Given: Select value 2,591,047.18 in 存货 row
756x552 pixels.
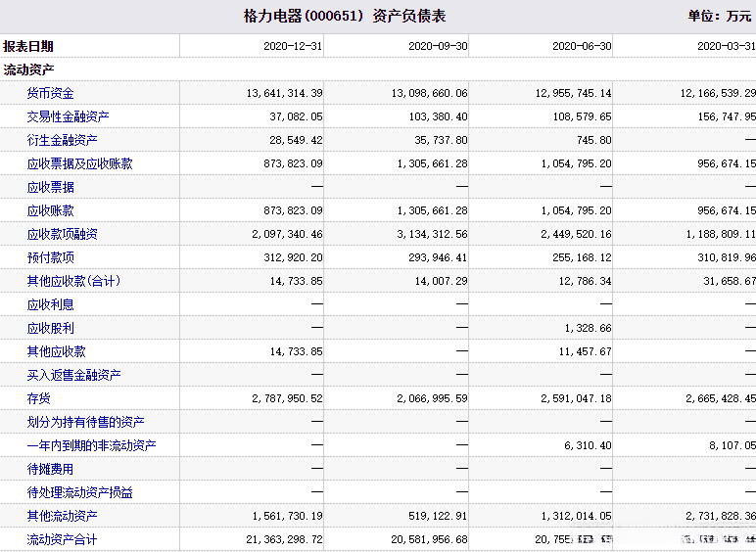Looking at the screenshot, I should pos(576,399).
